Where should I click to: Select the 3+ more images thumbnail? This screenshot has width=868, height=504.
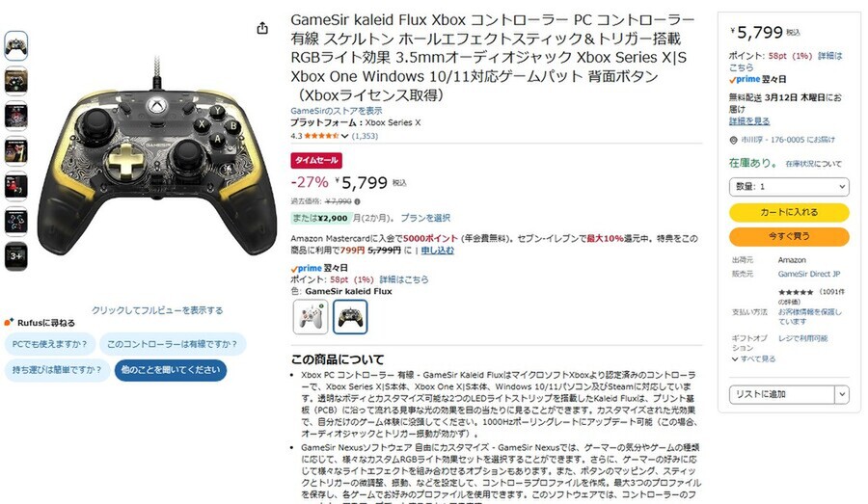point(16,256)
